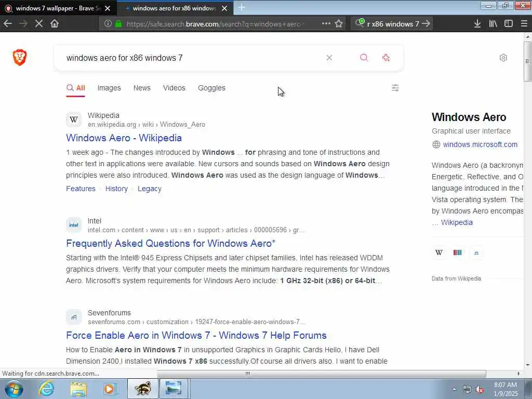The height and width of the screenshot is (399, 532).
Task: Click the toolbar search go arrow
Action: pos(426,23)
